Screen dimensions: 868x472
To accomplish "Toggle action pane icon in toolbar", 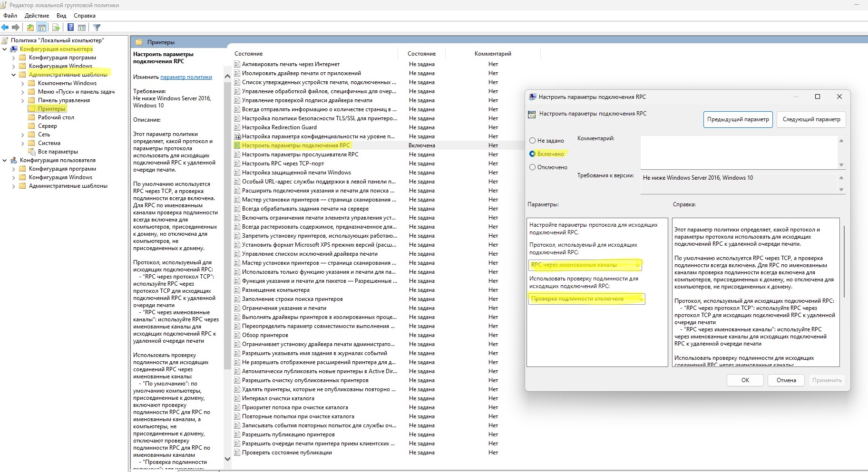I will [x=82, y=28].
